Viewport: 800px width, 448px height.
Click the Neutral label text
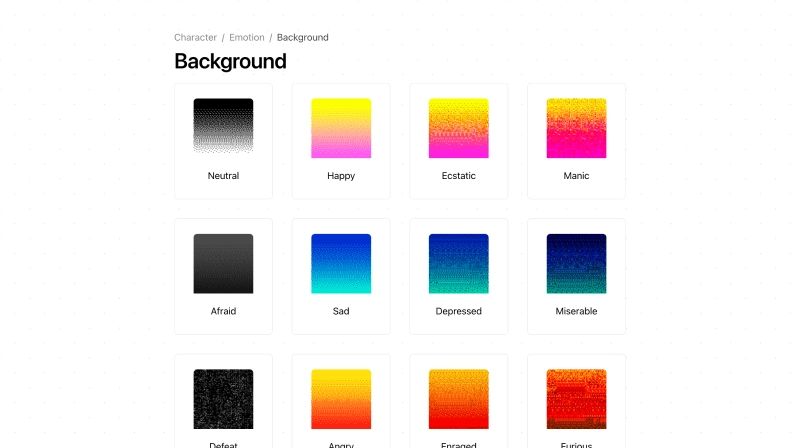tap(223, 176)
